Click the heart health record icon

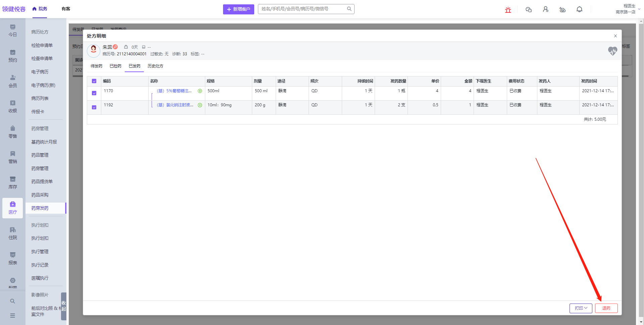pos(612,51)
